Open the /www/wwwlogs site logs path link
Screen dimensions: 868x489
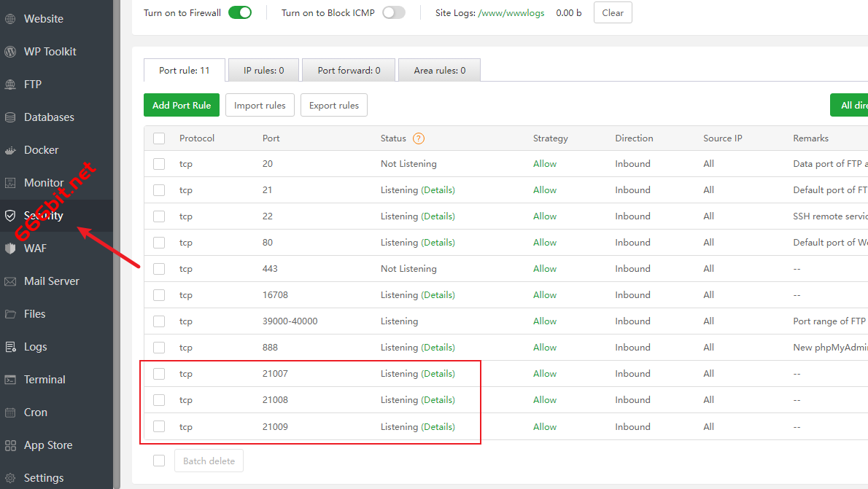click(x=511, y=13)
